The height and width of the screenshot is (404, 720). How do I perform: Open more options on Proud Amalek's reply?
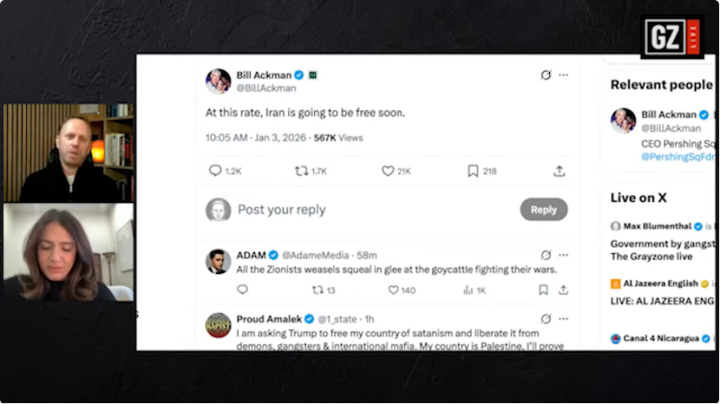coord(563,319)
